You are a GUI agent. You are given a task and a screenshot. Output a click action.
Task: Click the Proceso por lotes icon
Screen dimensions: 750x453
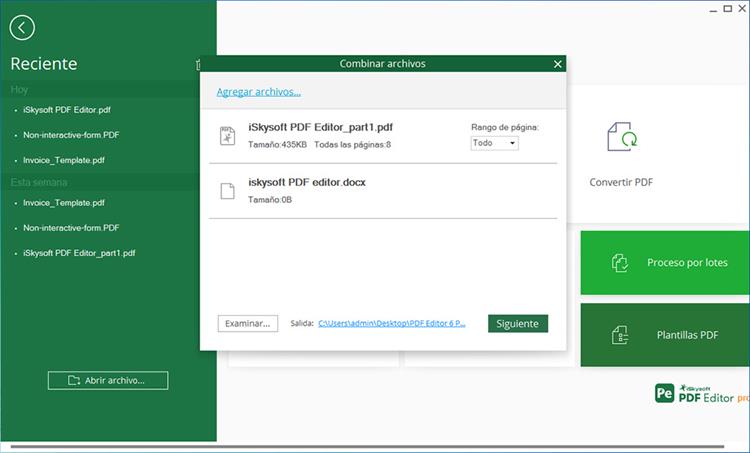(x=619, y=261)
